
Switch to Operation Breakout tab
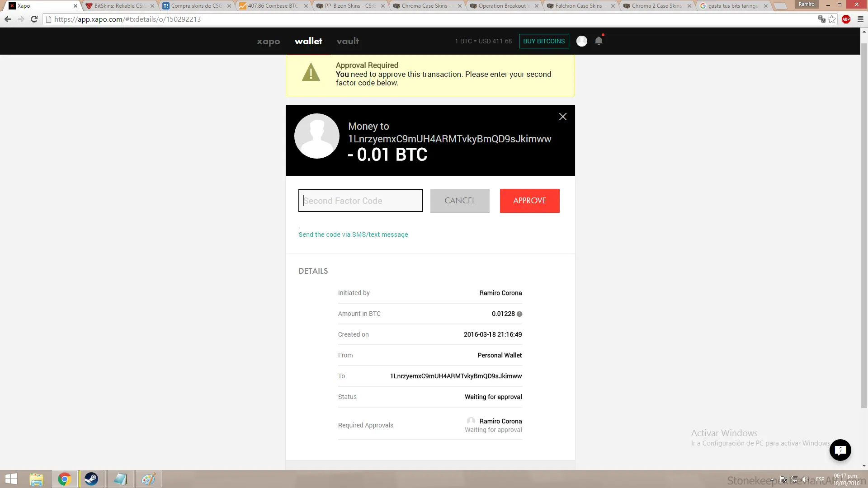[x=504, y=6]
